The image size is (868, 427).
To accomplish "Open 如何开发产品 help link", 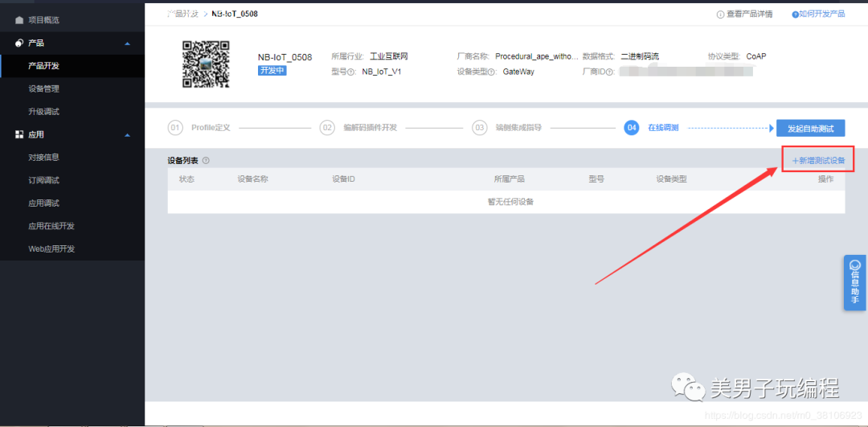I will pyautogui.click(x=822, y=14).
